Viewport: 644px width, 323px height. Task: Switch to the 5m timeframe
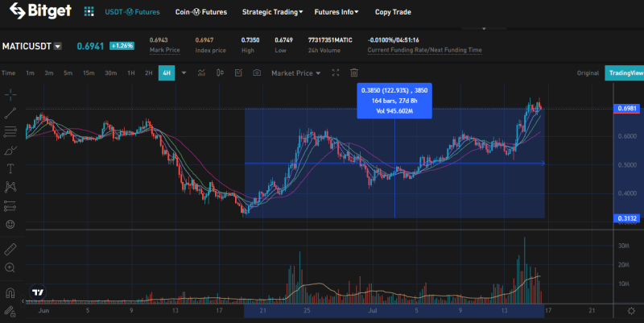pos(68,72)
